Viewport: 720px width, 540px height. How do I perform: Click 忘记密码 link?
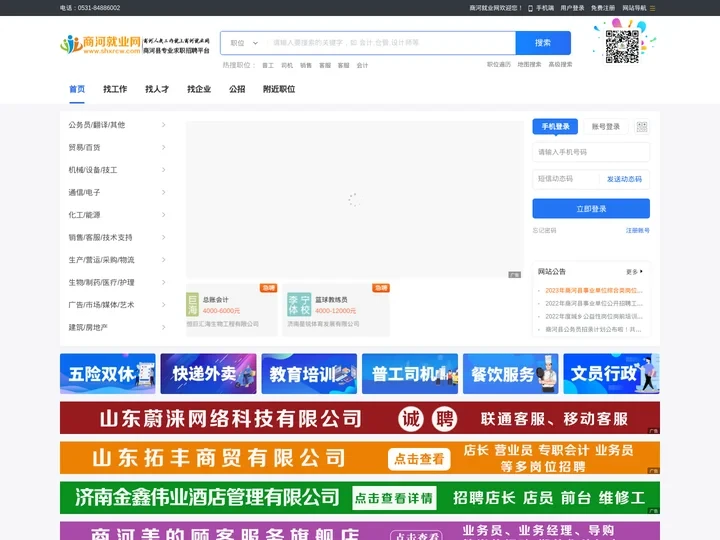coord(544,231)
